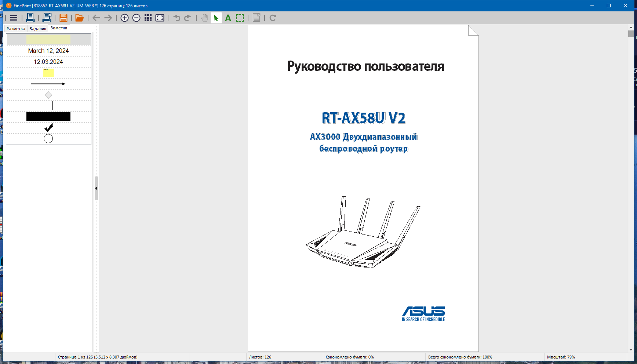Click 'Всего сэкономлено бумаги: 100%' status field
This screenshot has width=637, height=364.
pyautogui.click(x=460, y=357)
